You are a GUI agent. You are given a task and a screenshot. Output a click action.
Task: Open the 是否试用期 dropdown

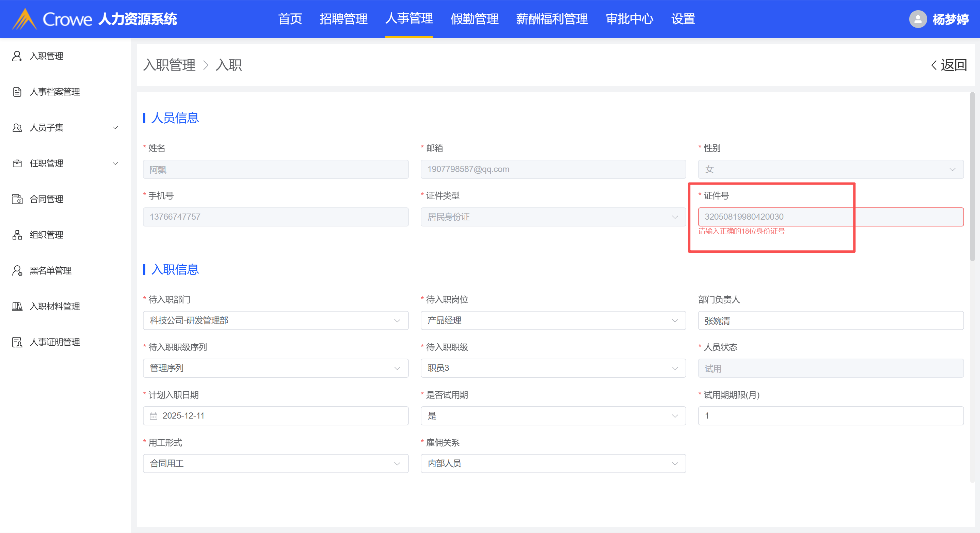click(x=553, y=416)
